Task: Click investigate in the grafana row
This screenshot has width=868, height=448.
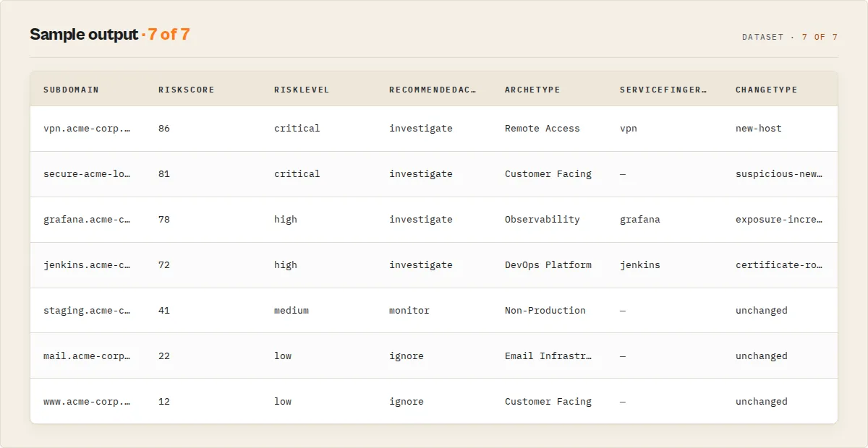Action: (421, 220)
